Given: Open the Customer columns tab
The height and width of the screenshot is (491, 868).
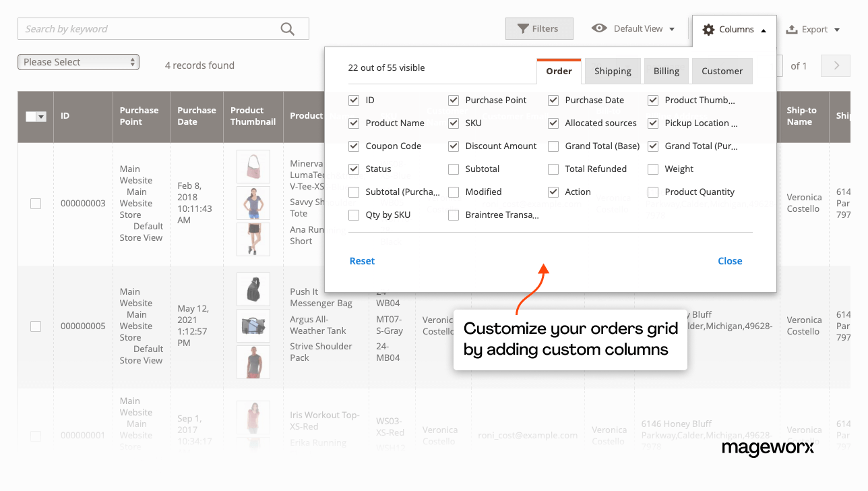Looking at the screenshot, I should click(722, 70).
